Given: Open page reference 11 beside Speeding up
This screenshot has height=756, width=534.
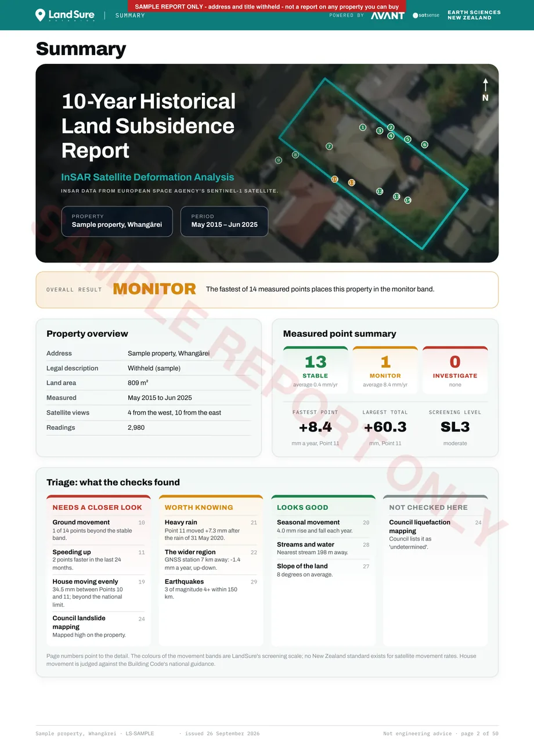Looking at the screenshot, I should click(x=142, y=552).
